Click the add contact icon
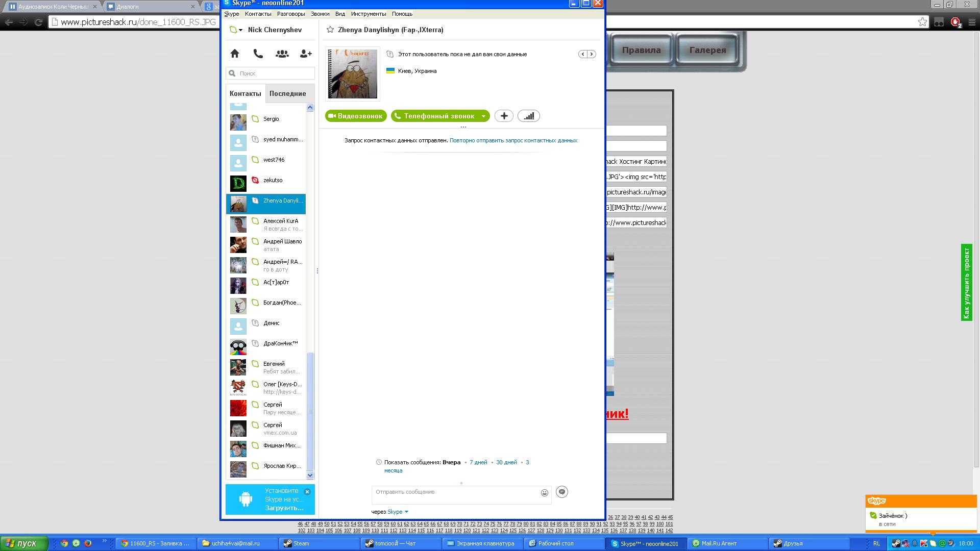Viewport: 980px width, 551px height. pyautogui.click(x=306, y=54)
